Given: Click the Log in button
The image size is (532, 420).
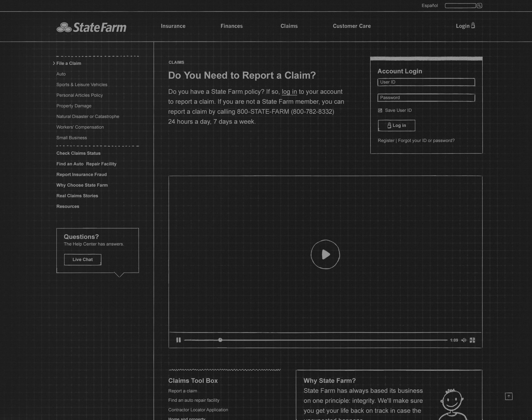Looking at the screenshot, I should [396, 125].
